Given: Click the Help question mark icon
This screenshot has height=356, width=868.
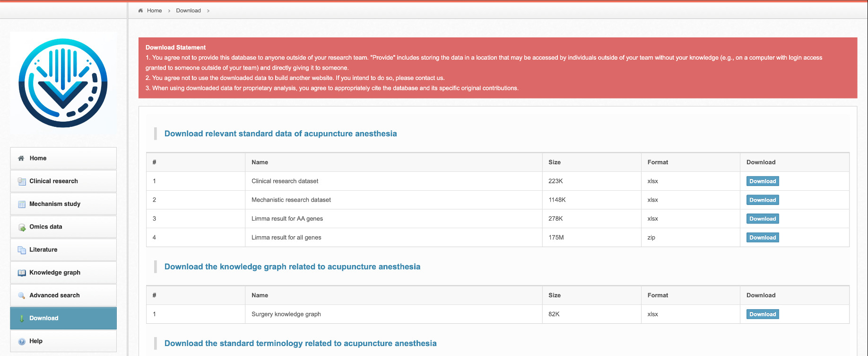Looking at the screenshot, I should 22,341.
